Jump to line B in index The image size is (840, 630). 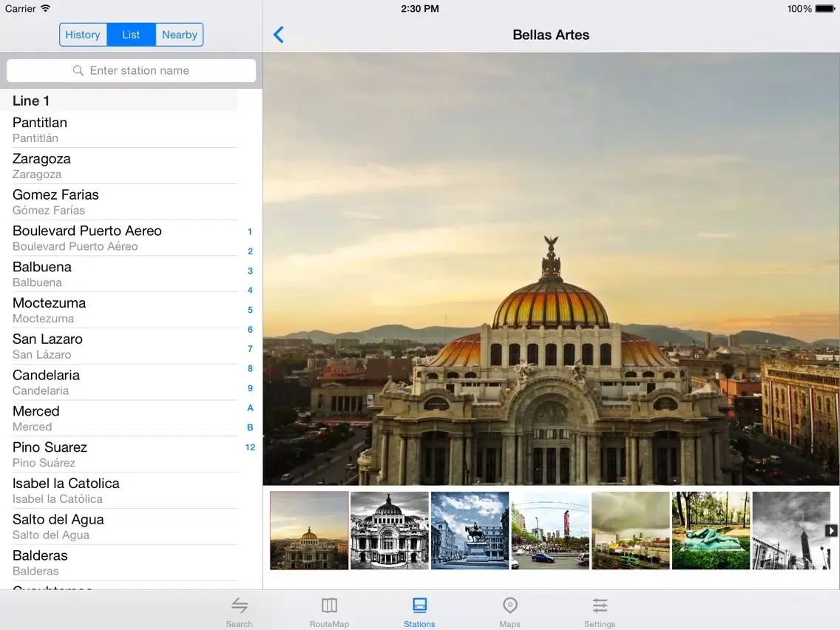pos(250,427)
